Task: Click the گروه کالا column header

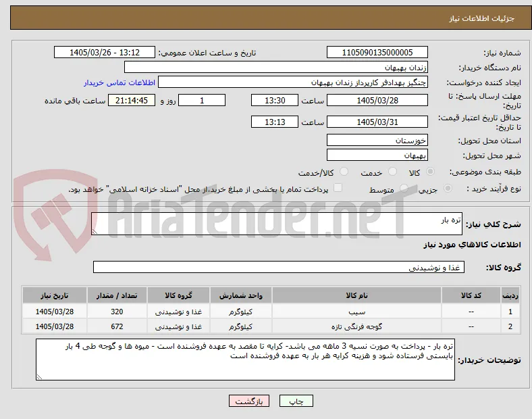Action: pos(178,295)
